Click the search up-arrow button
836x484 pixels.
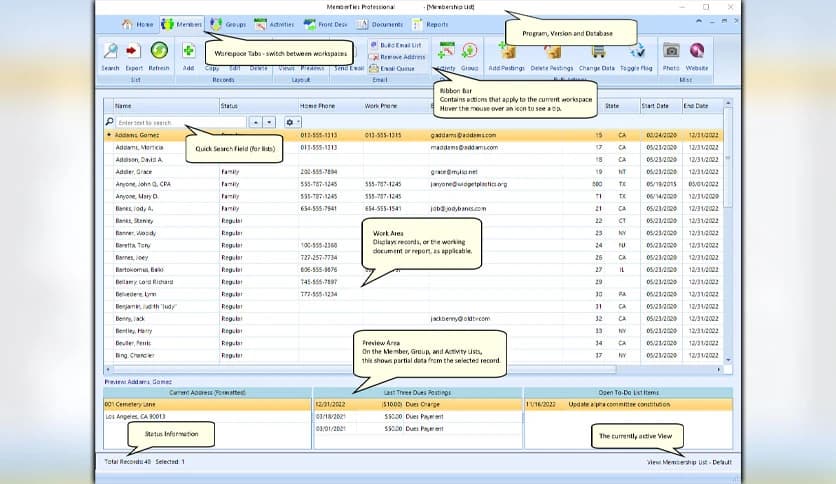(x=255, y=122)
